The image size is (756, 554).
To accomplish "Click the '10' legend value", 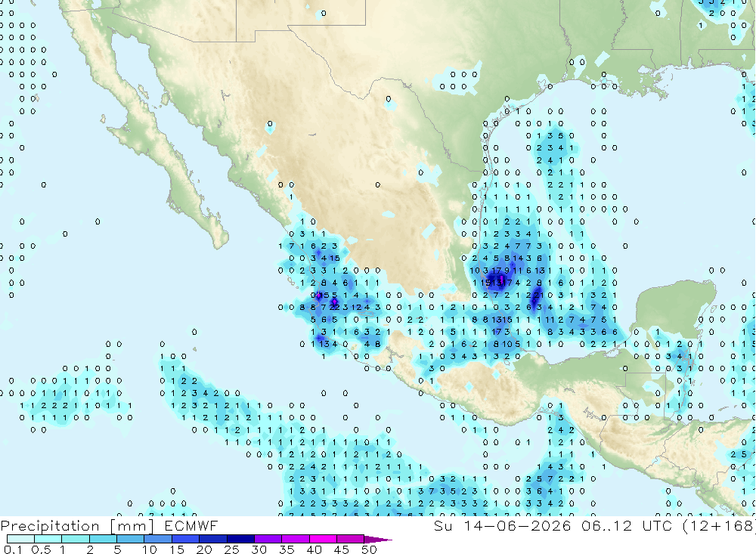I will 150,549.
